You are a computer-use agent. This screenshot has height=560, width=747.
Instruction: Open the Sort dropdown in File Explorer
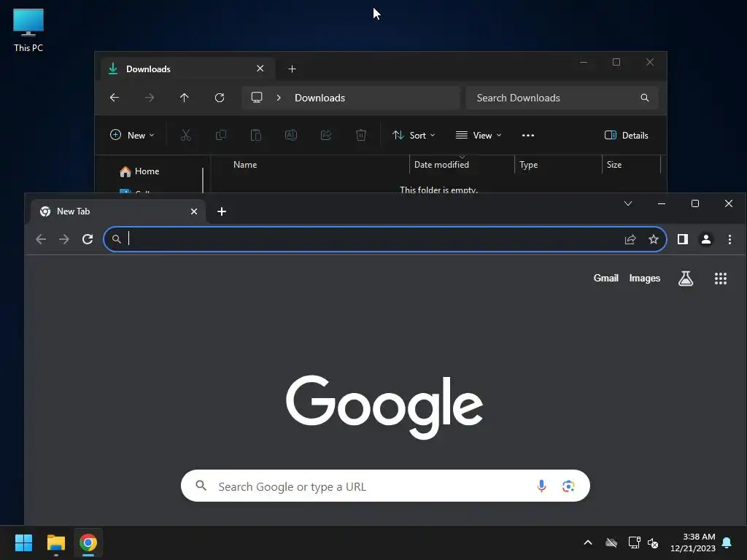click(414, 135)
